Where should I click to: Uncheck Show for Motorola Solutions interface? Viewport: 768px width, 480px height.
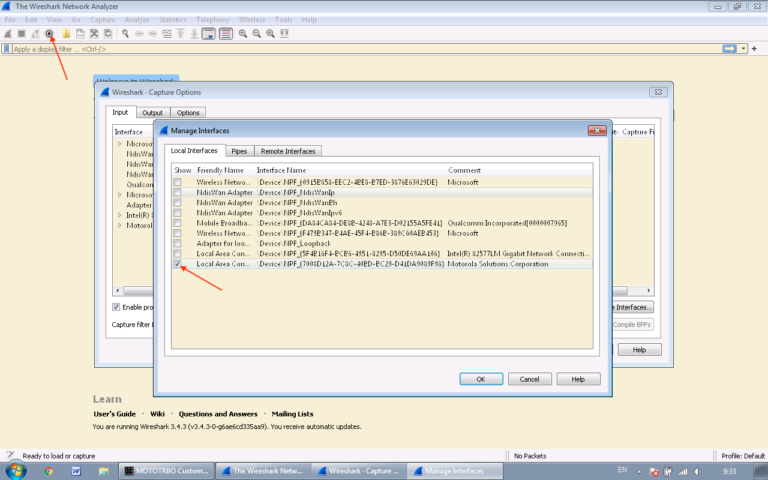177,264
